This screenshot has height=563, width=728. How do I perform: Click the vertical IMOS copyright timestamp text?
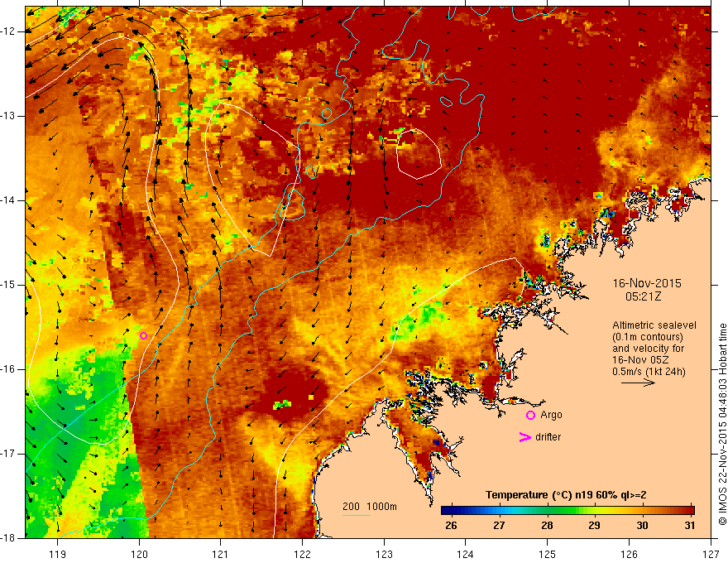(722, 425)
